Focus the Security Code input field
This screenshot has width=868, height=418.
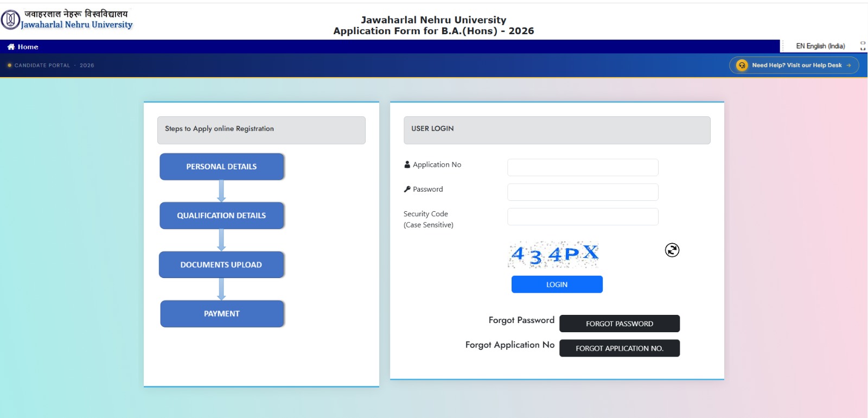(583, 217)
